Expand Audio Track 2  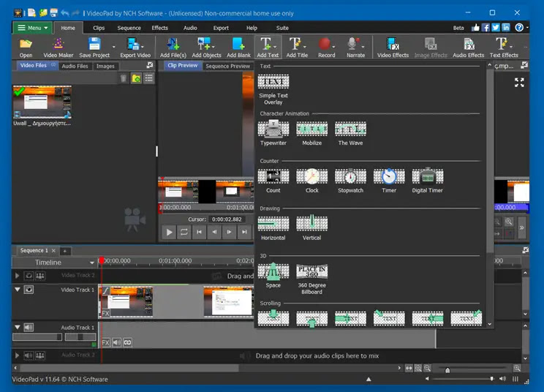click(x=17, y=355)
